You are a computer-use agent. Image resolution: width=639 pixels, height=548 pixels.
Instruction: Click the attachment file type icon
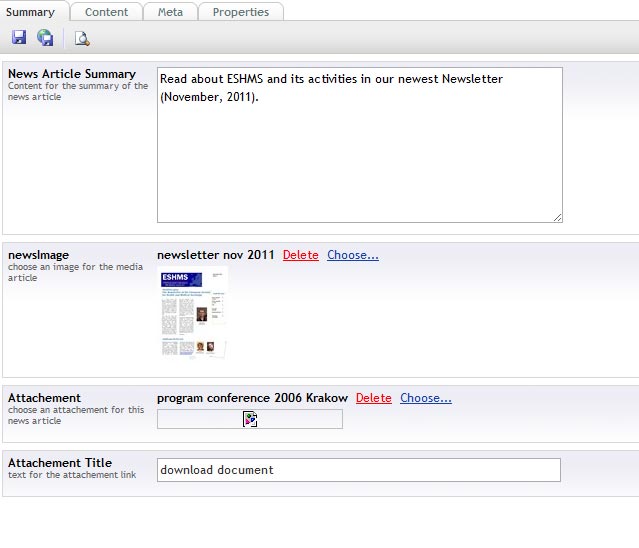pos(250,420)
